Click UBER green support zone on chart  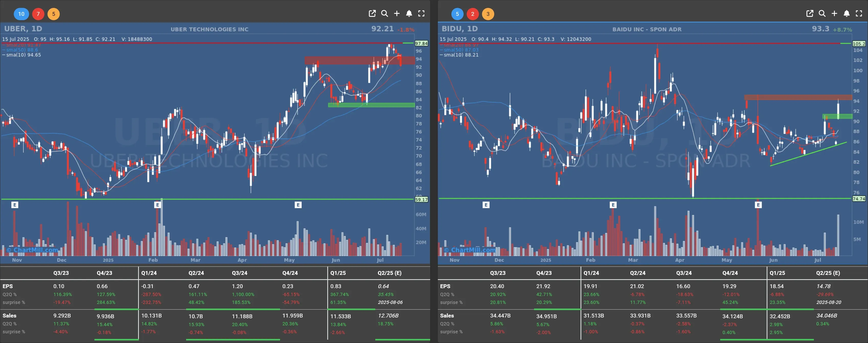pos(371,105)
